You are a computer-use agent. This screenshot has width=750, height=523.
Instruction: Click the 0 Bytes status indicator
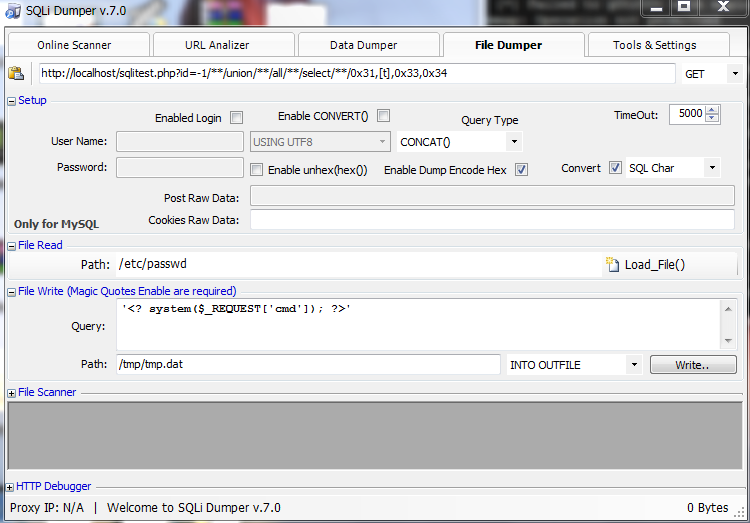pos(707,508)
